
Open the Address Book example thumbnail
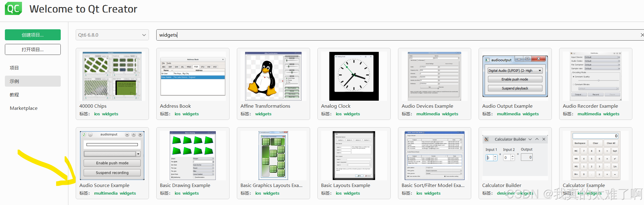(193, 76)
